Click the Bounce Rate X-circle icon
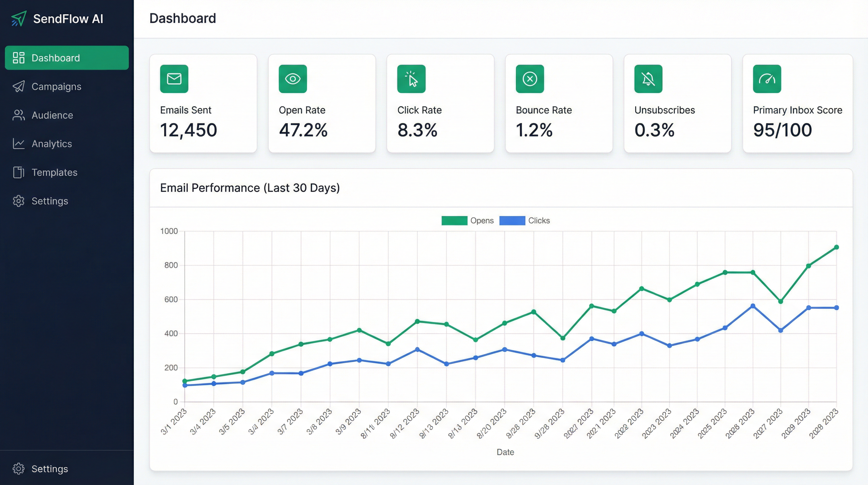The image size is (868, 485). click(x=530, y=79)
